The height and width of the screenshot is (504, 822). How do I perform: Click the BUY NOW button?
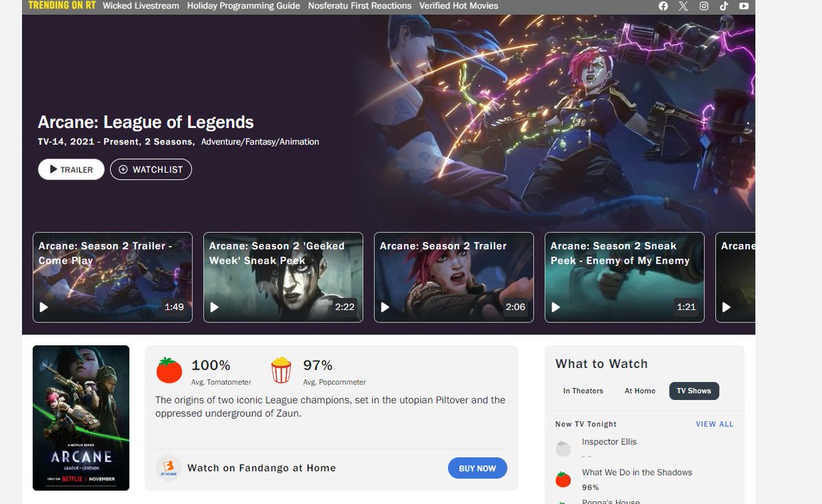477,468
